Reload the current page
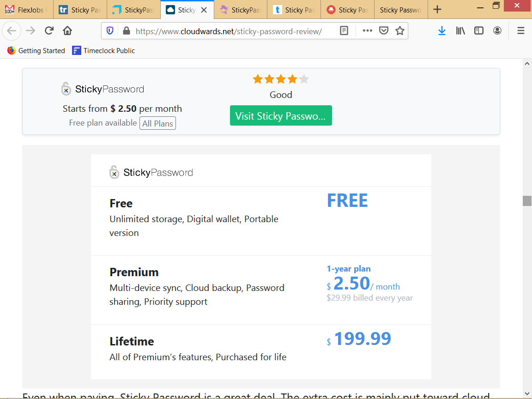The height and width of the screenshot is (399, 532). tap(49, 31)
